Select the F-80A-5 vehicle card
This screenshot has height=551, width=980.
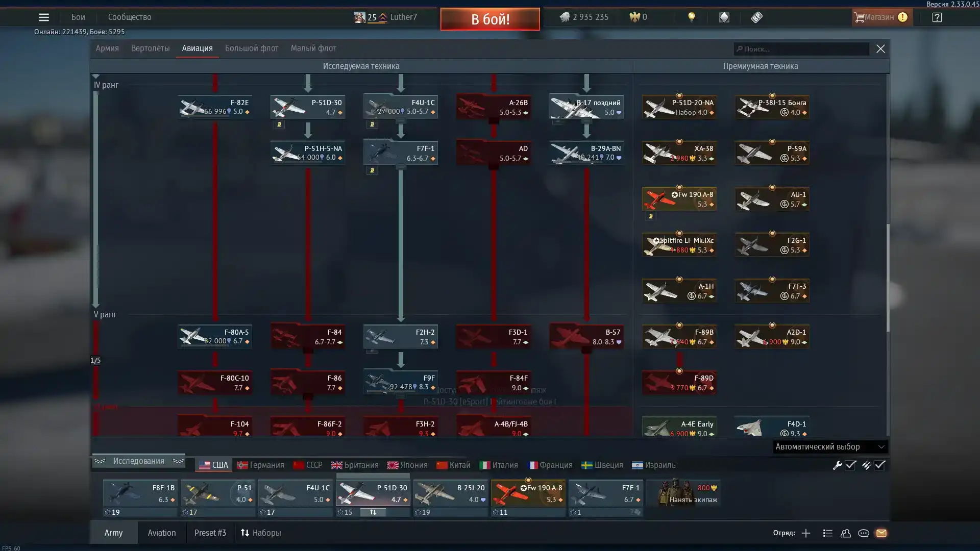(215, 337)
